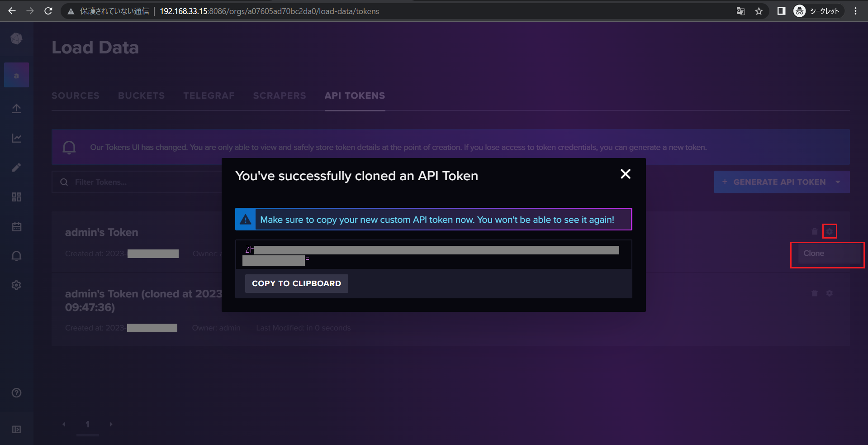Select Clone from the token options menu

tap(814, 254)
